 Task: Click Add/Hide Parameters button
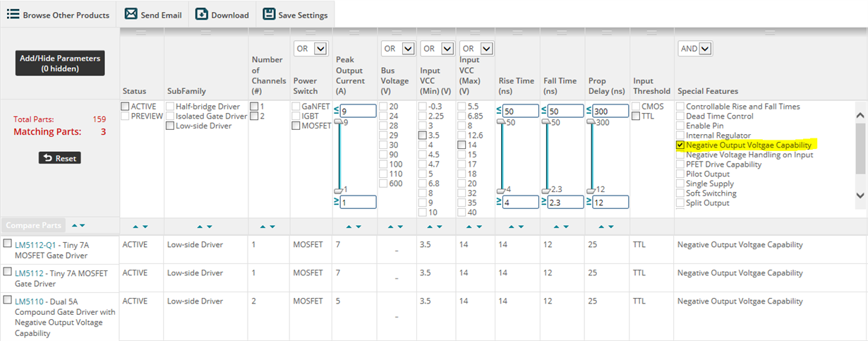60,64
